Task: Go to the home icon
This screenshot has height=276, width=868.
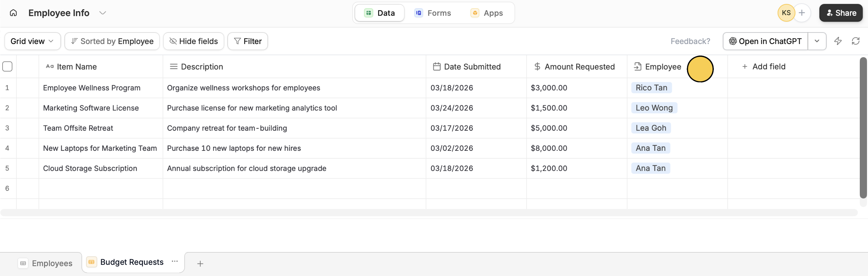Action: 13,13
